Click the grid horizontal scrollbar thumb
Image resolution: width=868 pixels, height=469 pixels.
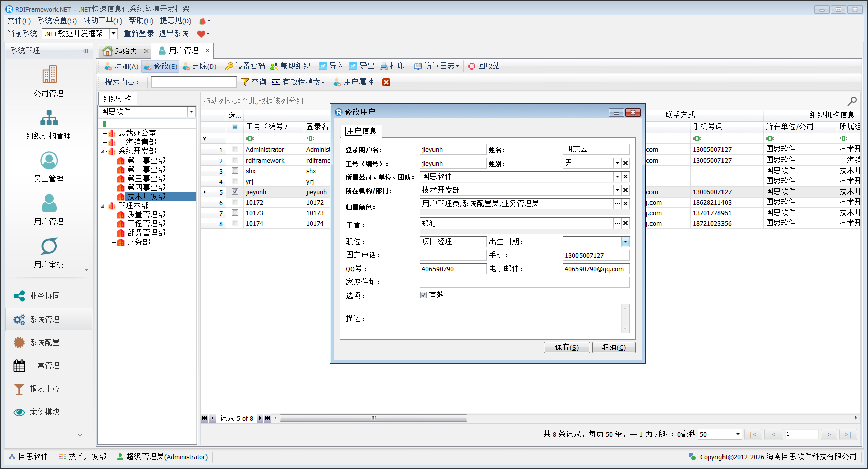(x=373, y=418)
